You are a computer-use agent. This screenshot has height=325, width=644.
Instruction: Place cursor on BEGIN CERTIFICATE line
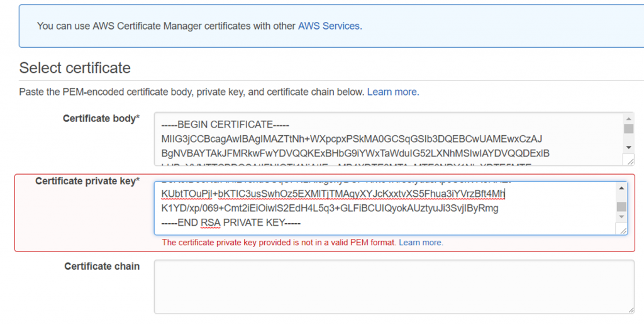[226, 124]
